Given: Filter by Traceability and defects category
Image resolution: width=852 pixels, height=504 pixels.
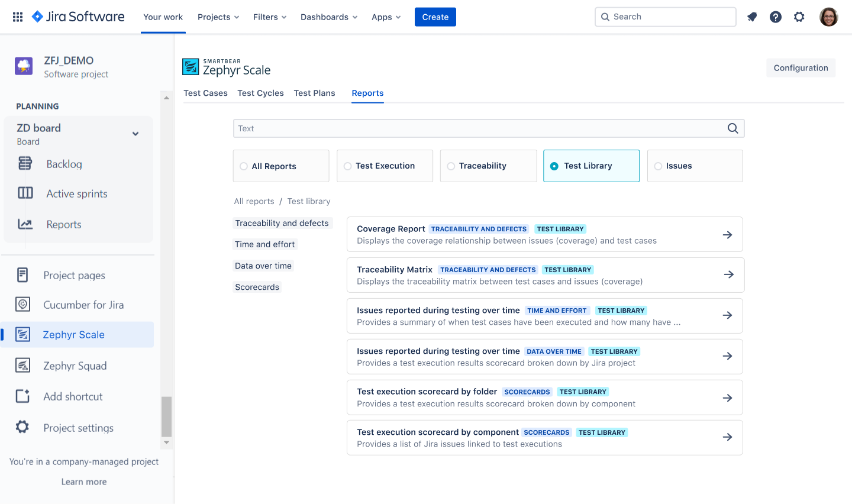Looking at the screenshot, I should [282, 223].
